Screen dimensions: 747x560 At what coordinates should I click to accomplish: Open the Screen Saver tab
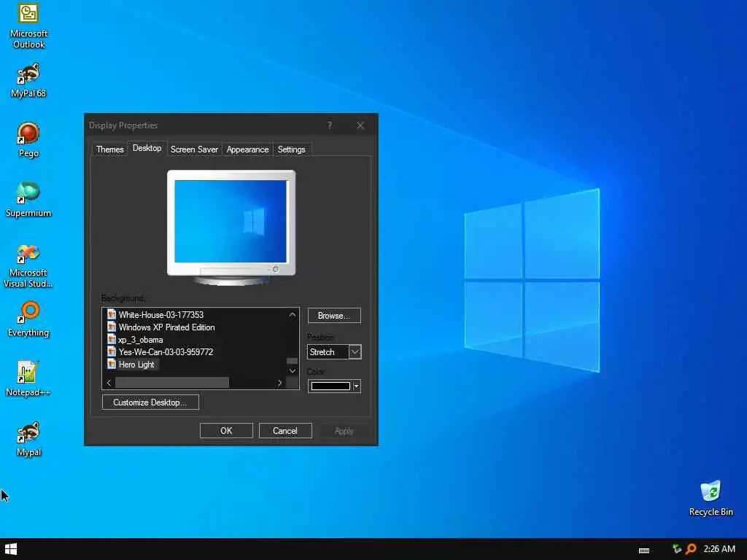tap(194, 149)
